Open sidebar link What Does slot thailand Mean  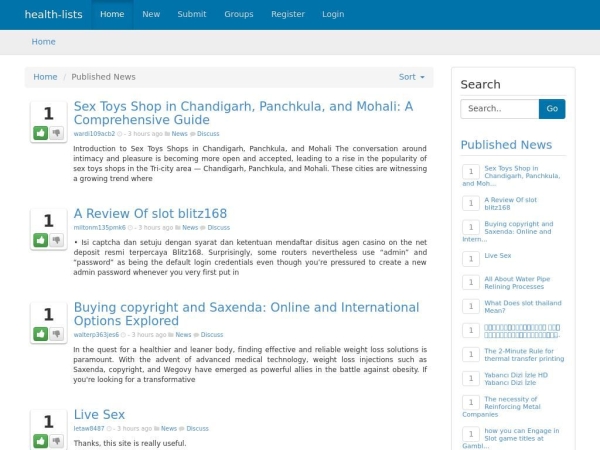click(523, 307)
